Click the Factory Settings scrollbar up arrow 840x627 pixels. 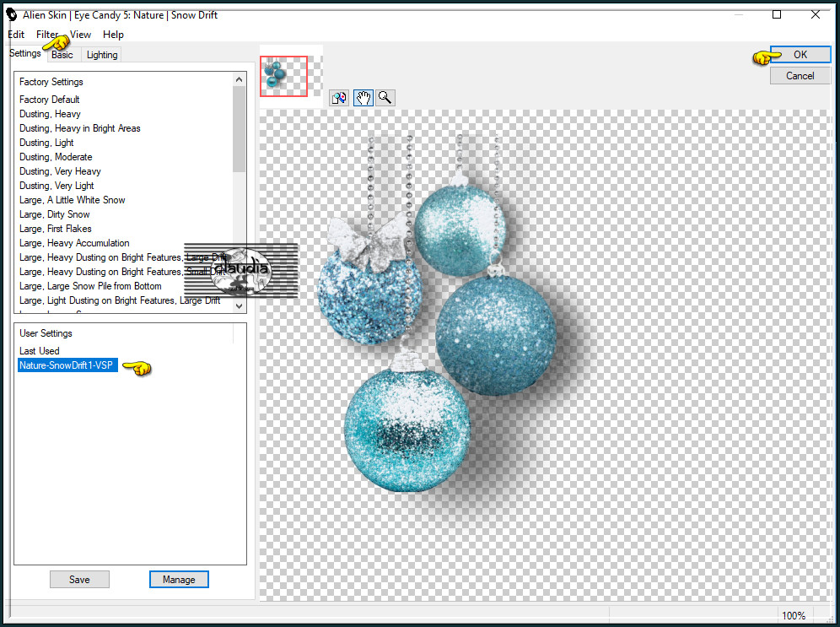coord(239,79)
